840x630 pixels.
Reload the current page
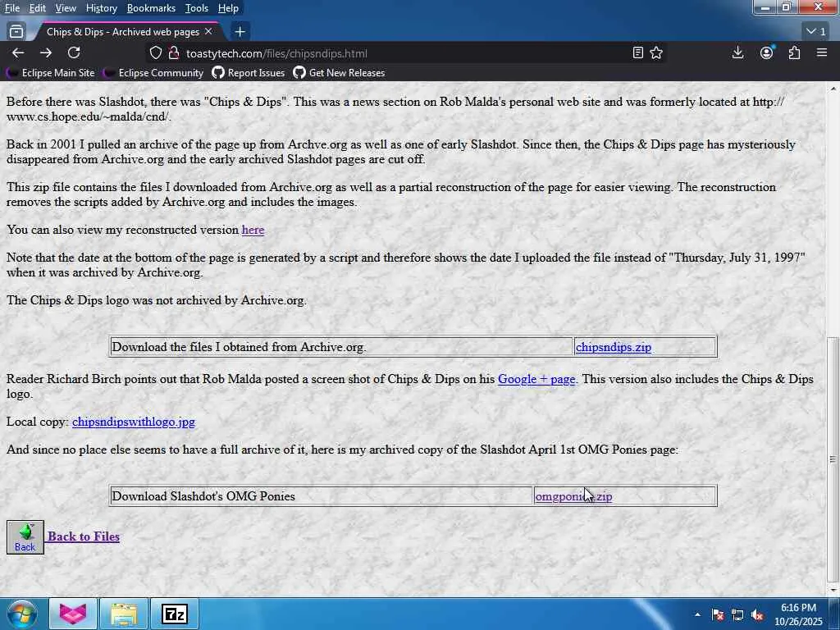pyautogui.click(x=74, y=53)
